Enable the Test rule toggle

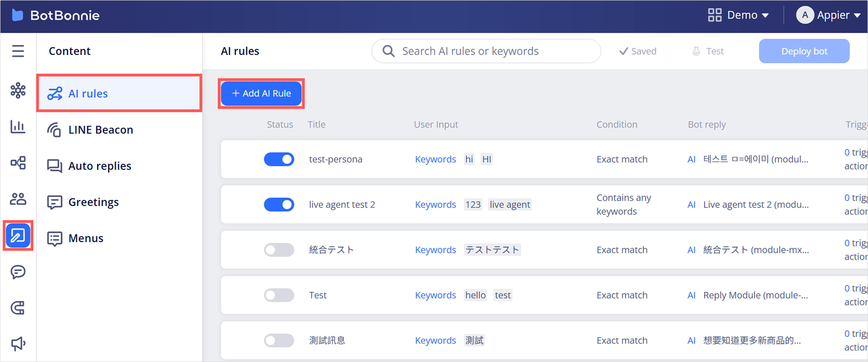279,295
